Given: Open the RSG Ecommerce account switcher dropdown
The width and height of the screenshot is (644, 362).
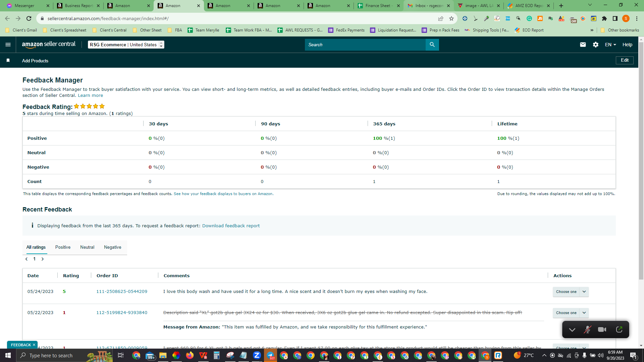Looking at the screenshot, I should click(x=126, y=45).
